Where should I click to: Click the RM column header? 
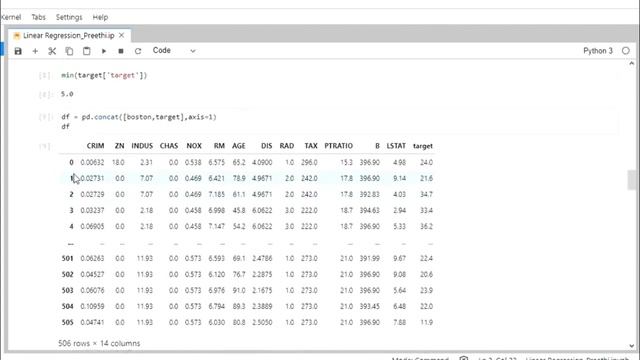[219, 146]
